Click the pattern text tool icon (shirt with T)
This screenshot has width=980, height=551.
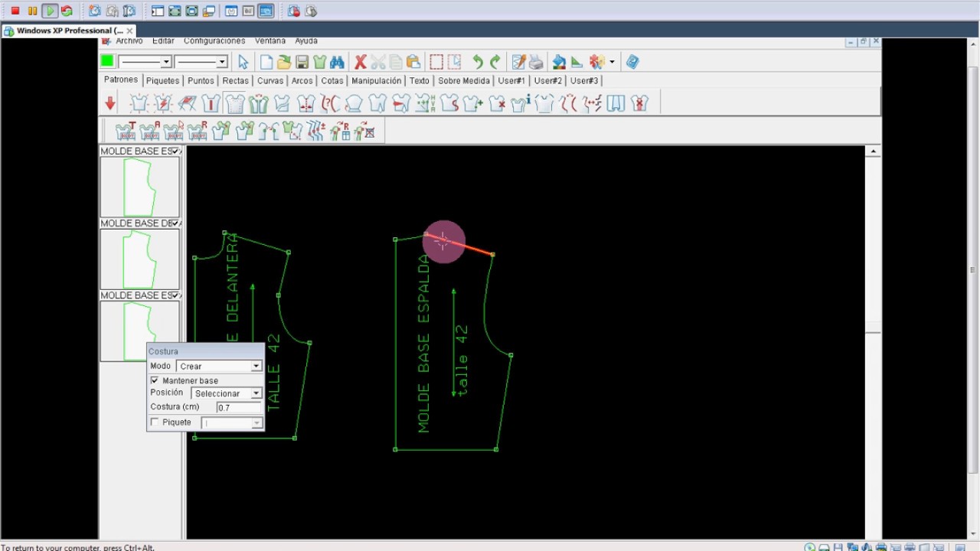[x=126, y=131]
